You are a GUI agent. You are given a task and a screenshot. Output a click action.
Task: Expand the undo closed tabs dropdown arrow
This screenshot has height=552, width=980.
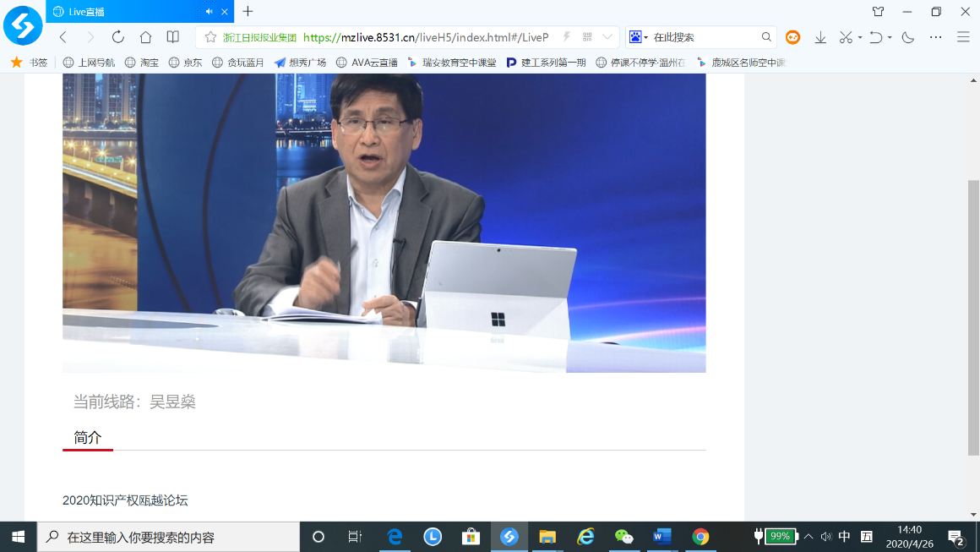[x=890, y=37]
